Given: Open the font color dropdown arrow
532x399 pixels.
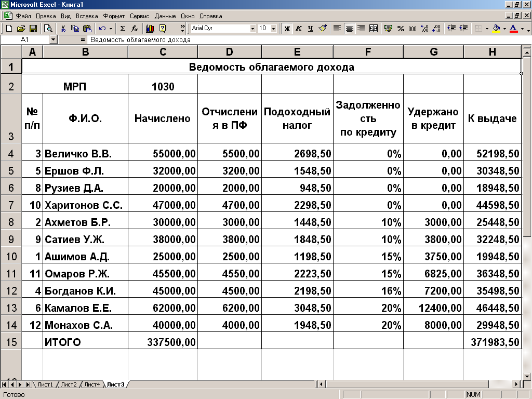Looking at the screenshot, I should tap(522, 29).
